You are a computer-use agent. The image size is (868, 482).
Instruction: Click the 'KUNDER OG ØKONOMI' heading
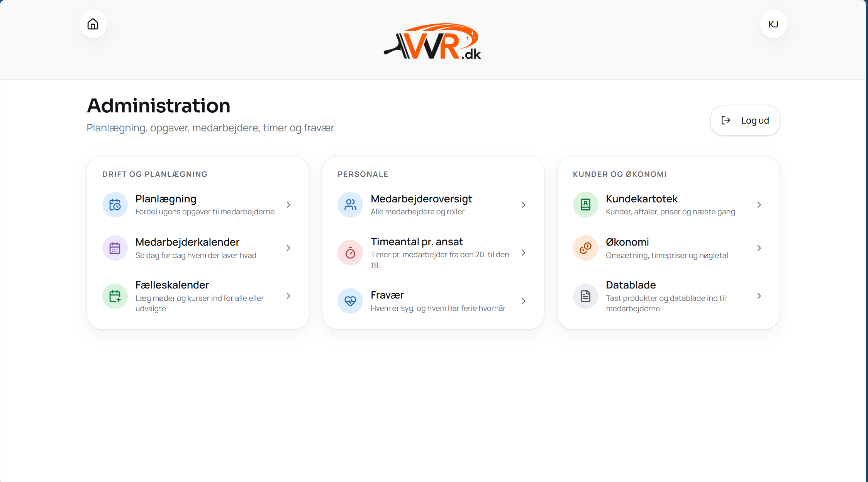tap(620, 174)
